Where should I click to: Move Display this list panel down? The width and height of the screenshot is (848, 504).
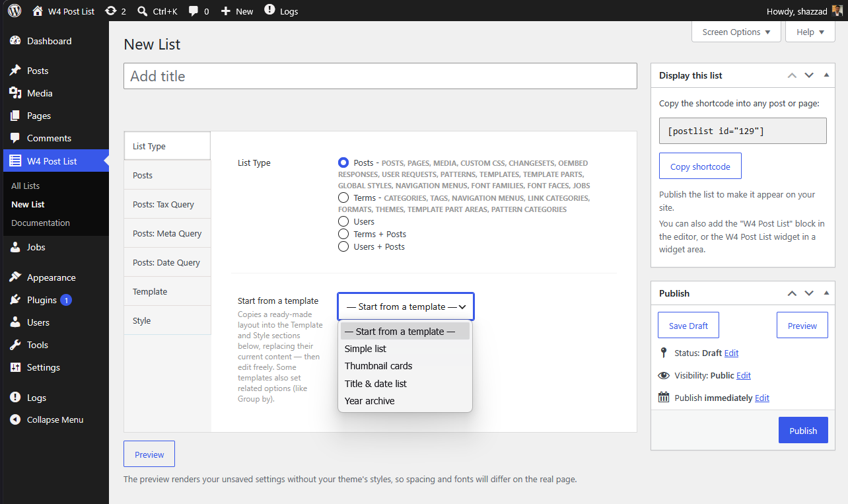click(x=809, y=75)
